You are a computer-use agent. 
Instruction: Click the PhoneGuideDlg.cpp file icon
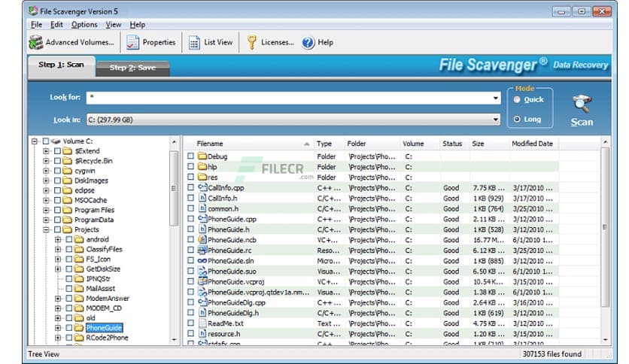202,302
